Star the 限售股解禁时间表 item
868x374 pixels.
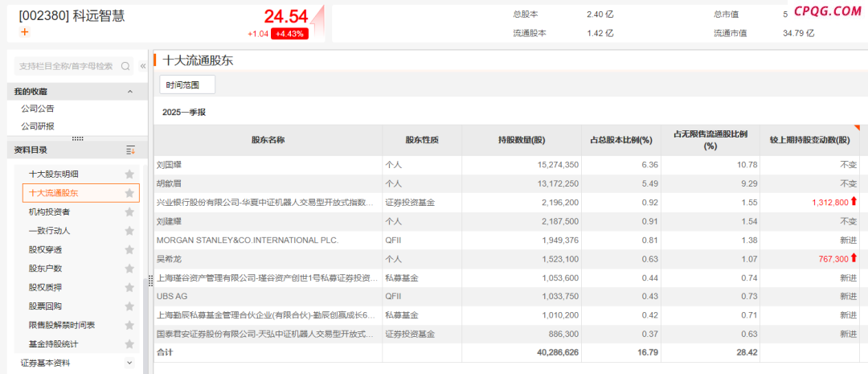[x=129, y=325]
